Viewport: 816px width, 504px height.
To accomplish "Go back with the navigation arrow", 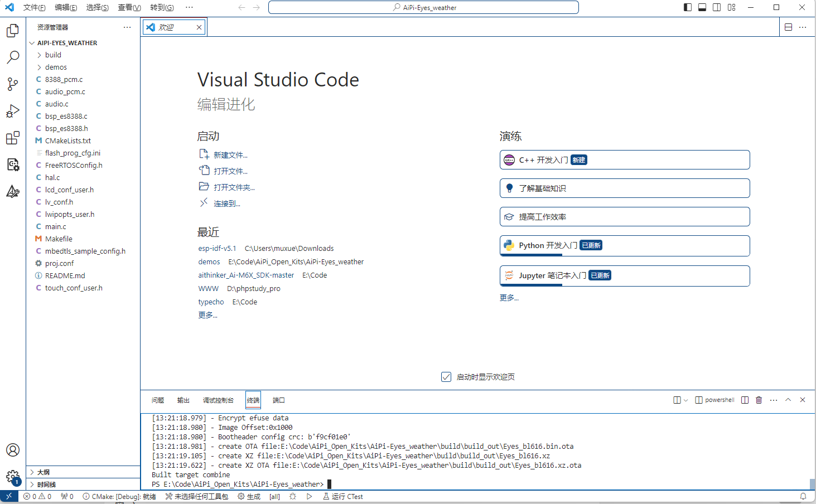I will (x=242, y=7).
